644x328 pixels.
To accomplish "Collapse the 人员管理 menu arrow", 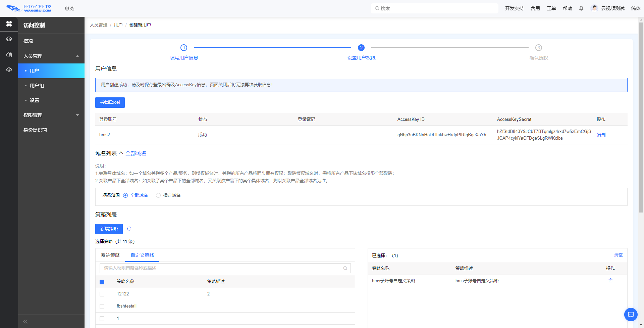I will tap(77, 56).
